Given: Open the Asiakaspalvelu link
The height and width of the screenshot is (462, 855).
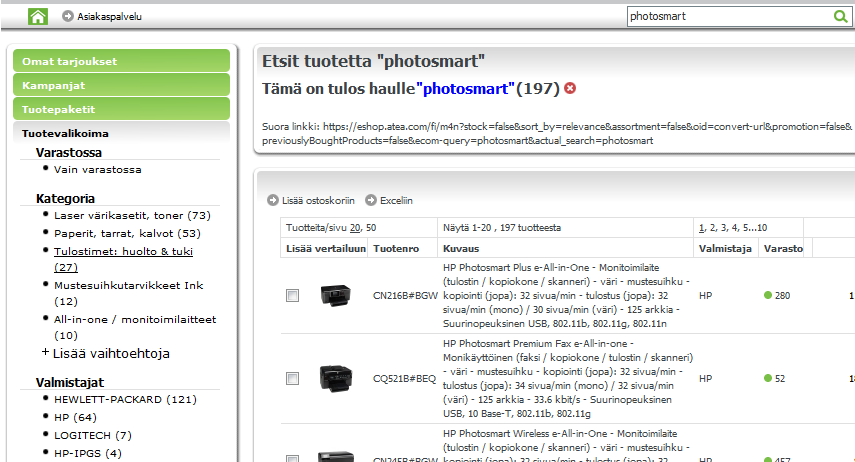Looking at the screenshot, I should (x=109, y=17).
